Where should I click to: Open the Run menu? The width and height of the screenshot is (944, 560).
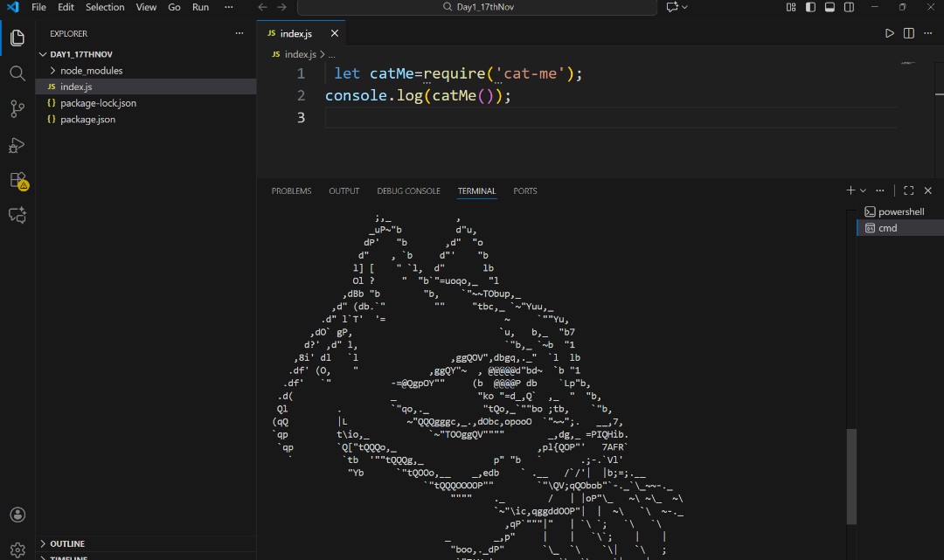click(200, 7)
